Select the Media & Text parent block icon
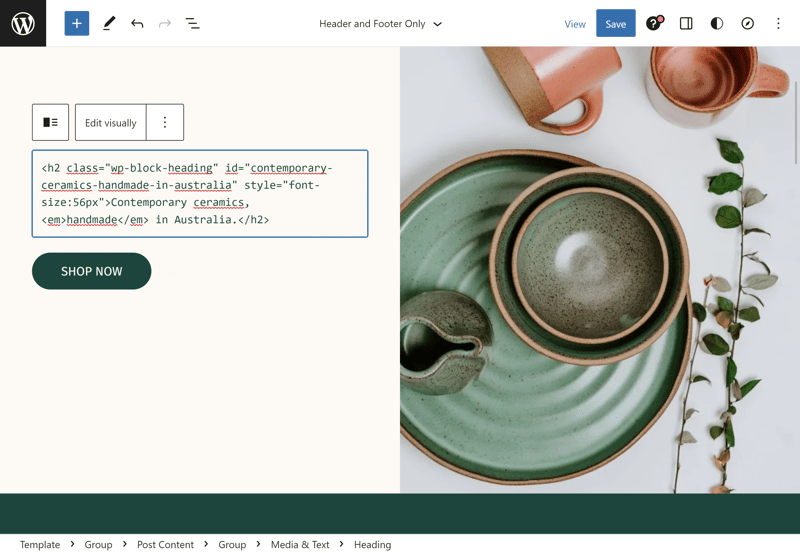The image size is (800, 553). point(50,122)
